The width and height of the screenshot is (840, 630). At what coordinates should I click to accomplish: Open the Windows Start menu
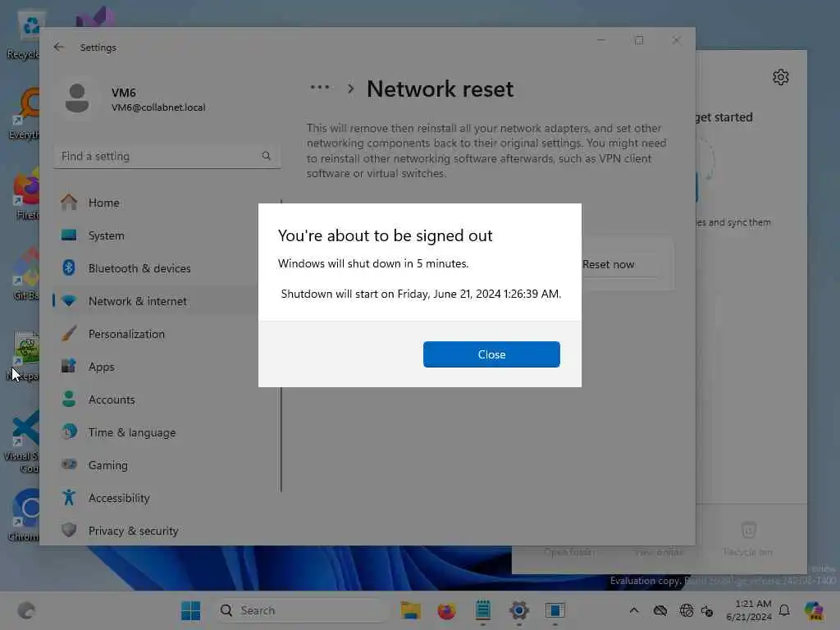(x=190, y=610)
